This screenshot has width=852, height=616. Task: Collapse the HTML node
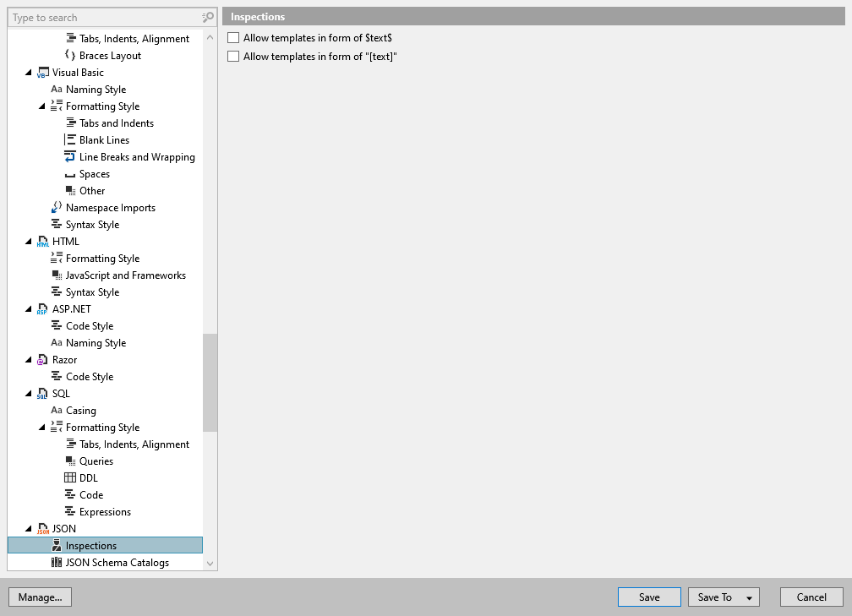coord(29,242)
